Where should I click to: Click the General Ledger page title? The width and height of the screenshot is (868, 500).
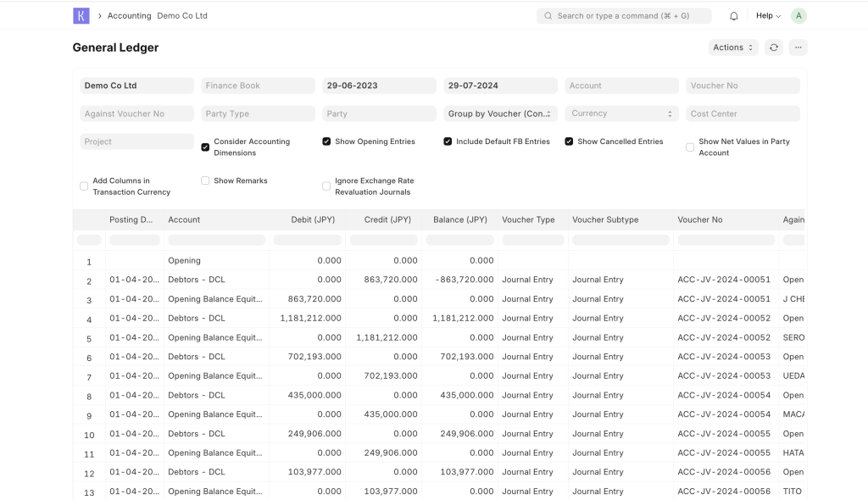tap(115, 47)
